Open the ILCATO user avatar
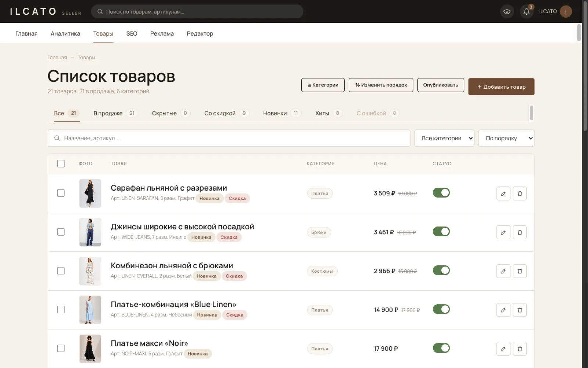This screenshot has width=588, height=368. [x=566, y=11]
